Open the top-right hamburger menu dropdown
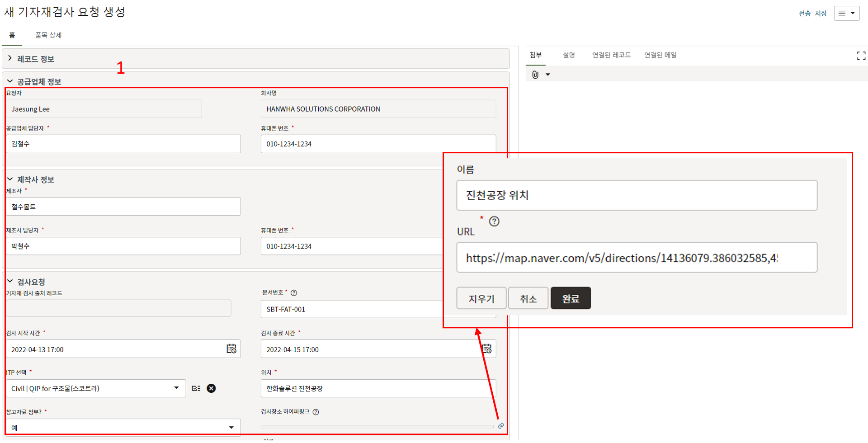Viewport: 868px width, 443px height. coord(846,13)
